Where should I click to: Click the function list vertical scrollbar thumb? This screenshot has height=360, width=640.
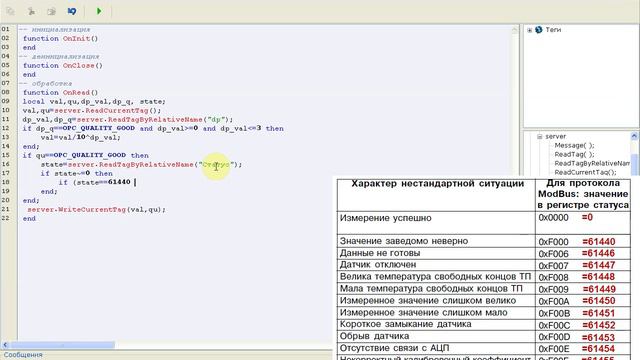pos(634,164)
